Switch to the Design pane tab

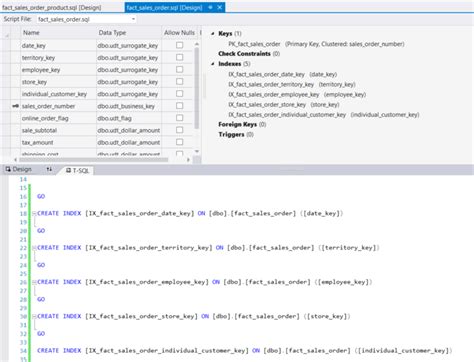pyautogui.click(x=19, y=169)
